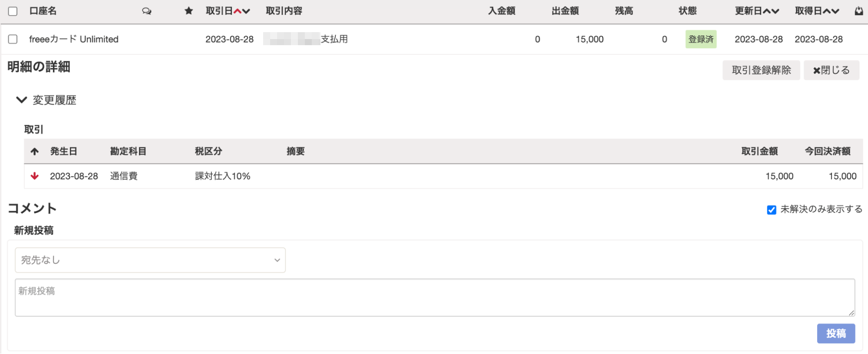Click the up arrow icon in 取引 table header
Viewport: 868px width, 354px height.
(35, 152)
